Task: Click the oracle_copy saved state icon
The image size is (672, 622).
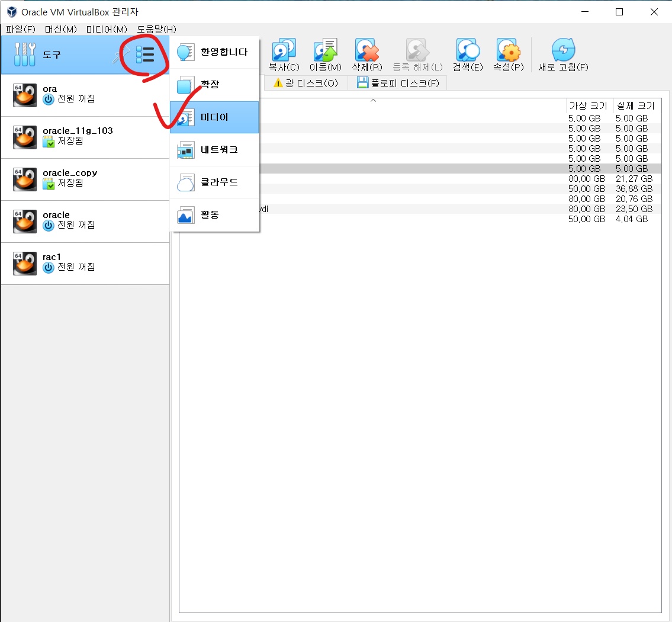Action: point(49,184)
